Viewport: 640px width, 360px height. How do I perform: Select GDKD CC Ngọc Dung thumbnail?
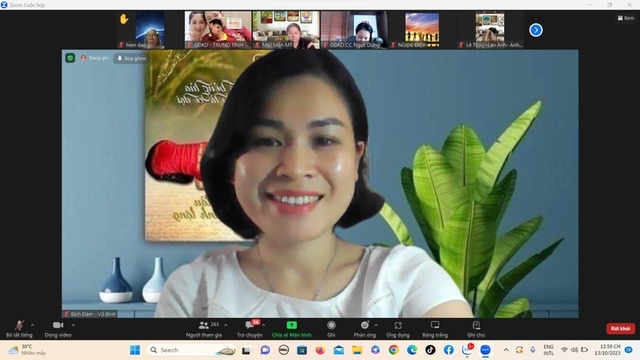[354, 30]
